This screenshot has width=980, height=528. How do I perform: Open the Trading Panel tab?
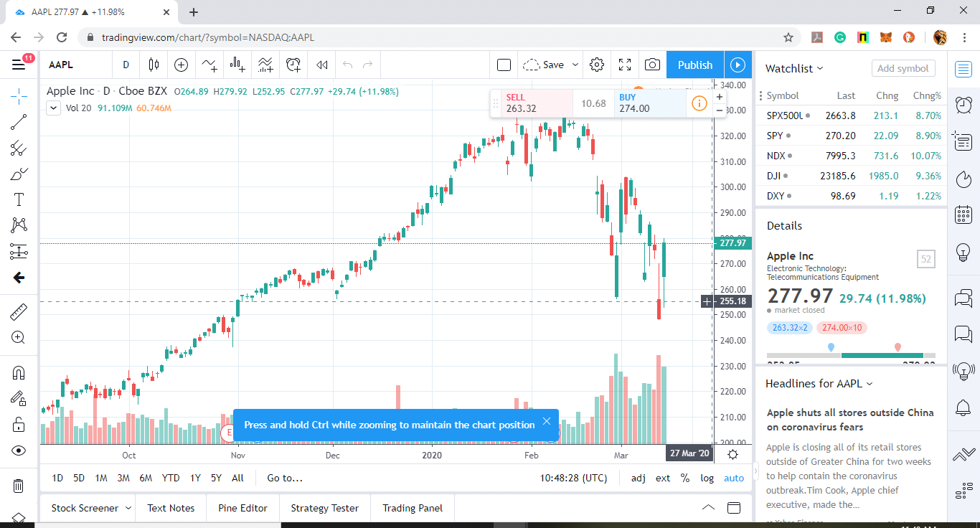[413, 508]
